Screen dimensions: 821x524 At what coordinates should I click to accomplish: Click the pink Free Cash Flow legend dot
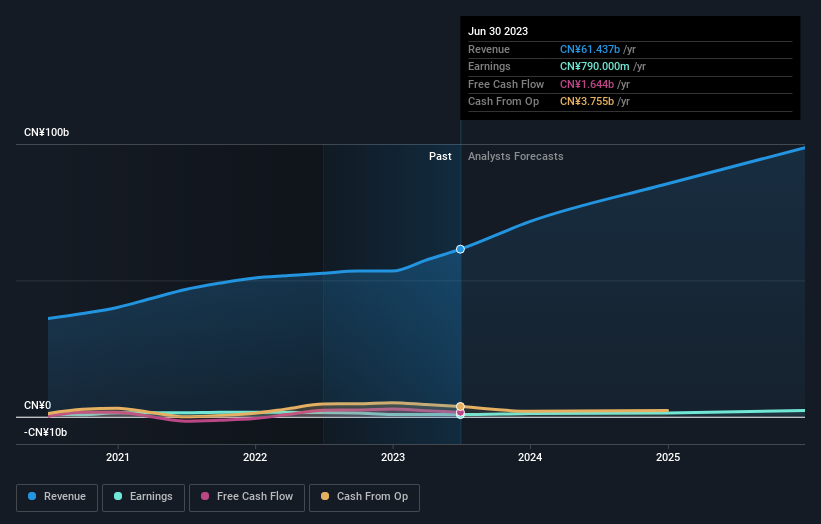point(205,496)
